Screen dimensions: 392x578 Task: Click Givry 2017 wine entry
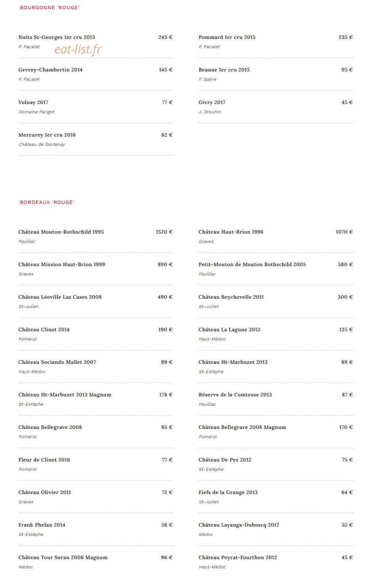coord(212,102)
